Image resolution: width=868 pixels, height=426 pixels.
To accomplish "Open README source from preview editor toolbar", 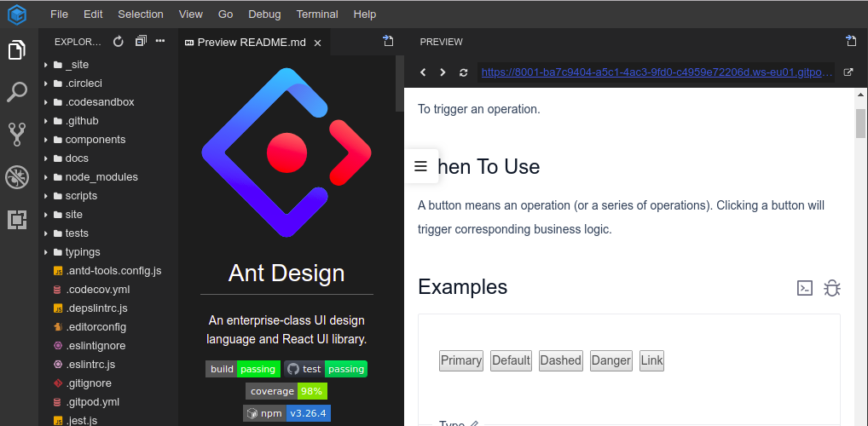I will pyautogui.click(x=389, y=40).
